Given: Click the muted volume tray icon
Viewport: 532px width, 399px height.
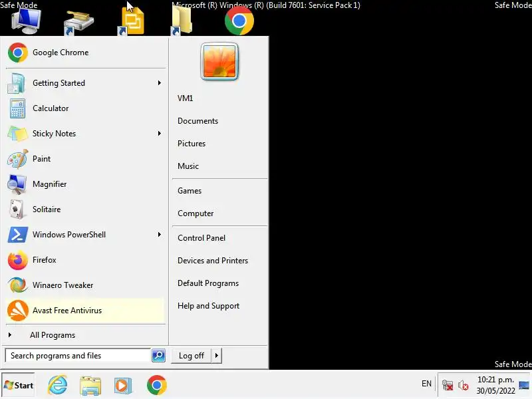Looking at the screenshot, I should point(463,386).
